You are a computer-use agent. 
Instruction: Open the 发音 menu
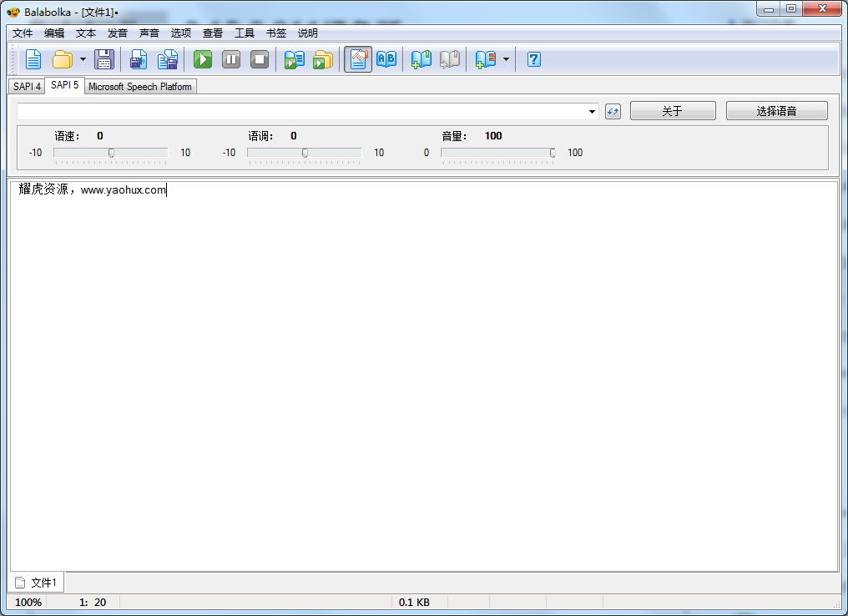118,33
